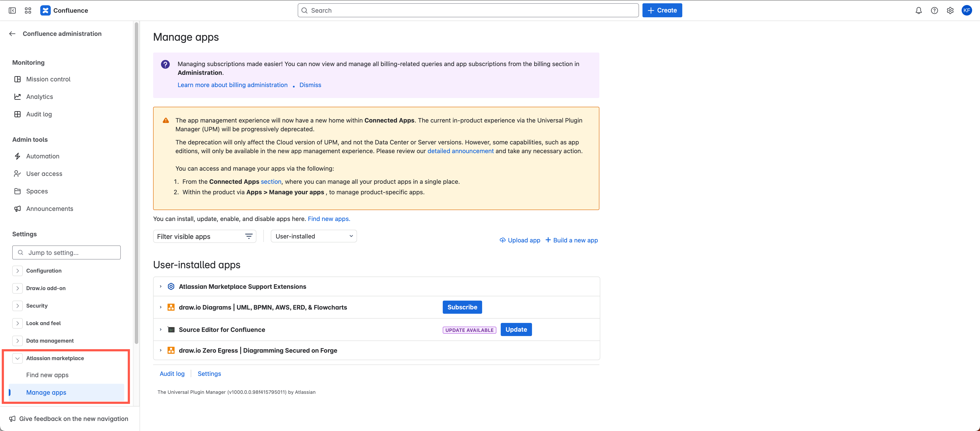This screenshot has width=980, height=431.
Task: Open Automation admin tool
Action: [42, 156]
